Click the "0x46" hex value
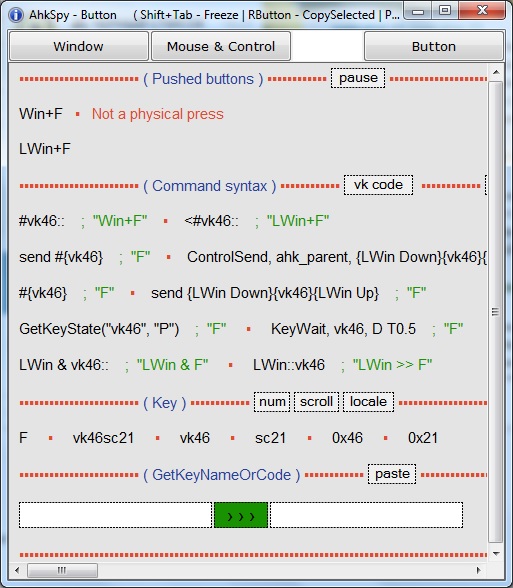513x588 pixels. pyautogui.click(x=347, y=438)
